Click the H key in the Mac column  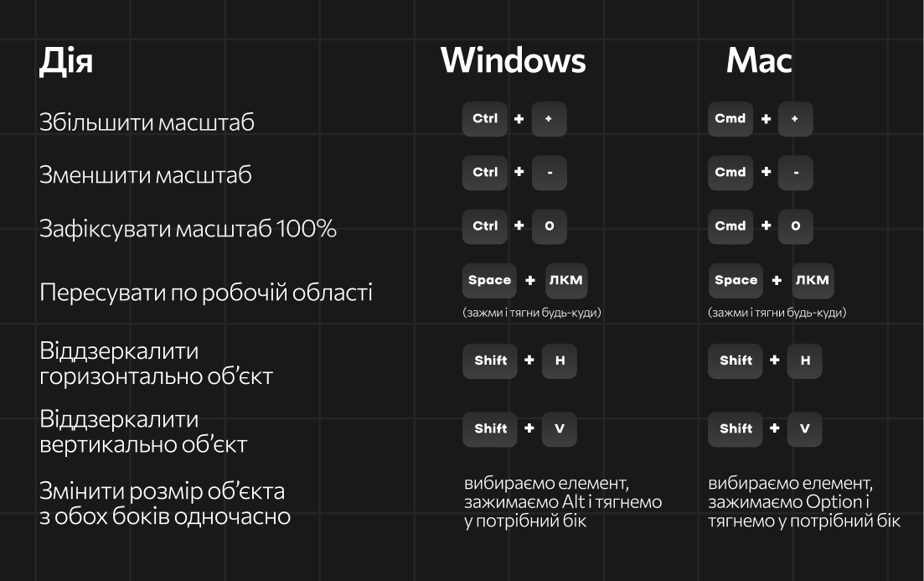point(805,361)
